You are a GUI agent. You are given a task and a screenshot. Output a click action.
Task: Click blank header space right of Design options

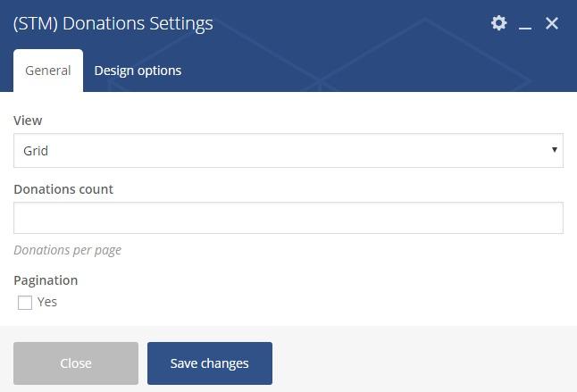point(357,71)
